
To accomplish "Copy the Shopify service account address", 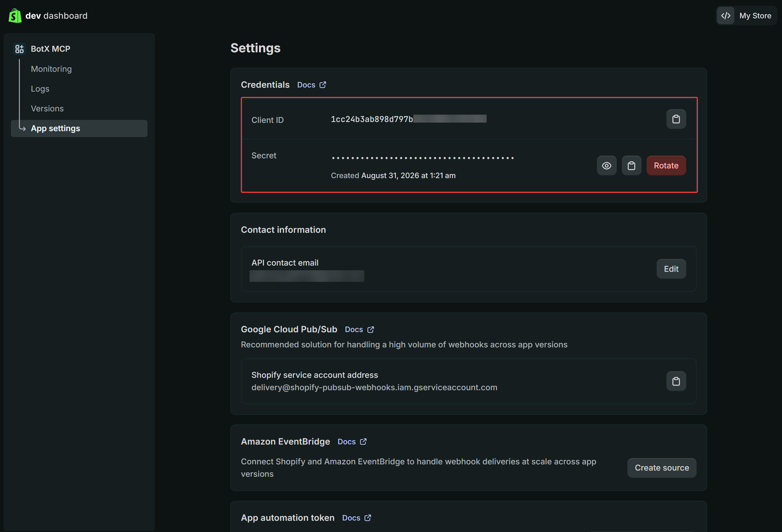I will 676,381.
